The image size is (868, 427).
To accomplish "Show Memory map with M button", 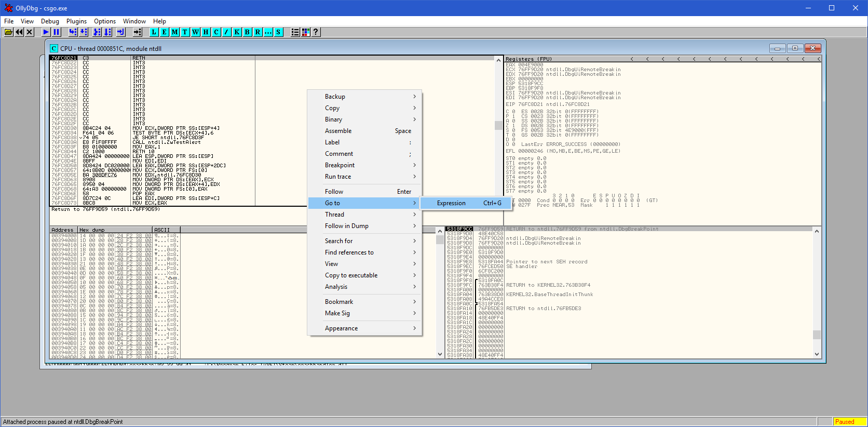I will 175,32.
